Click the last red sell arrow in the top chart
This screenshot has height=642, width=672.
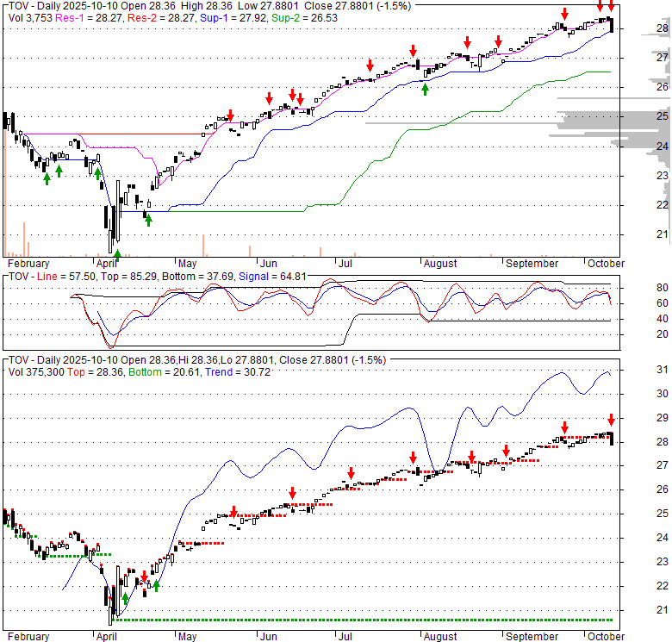tap(611, 7)
